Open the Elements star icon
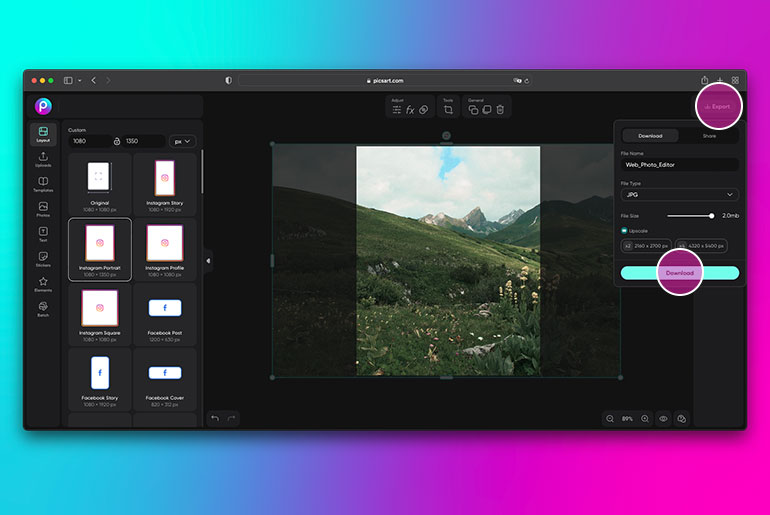 pyautogui.click(x=43, y=284)
